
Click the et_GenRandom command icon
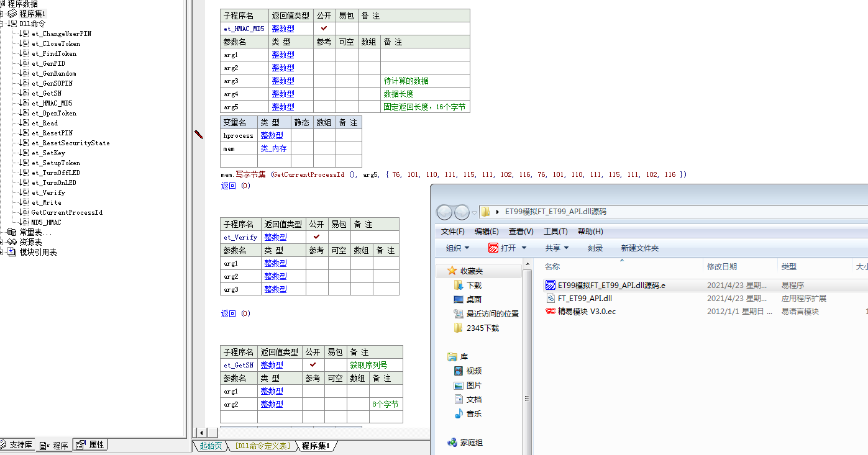24,73
